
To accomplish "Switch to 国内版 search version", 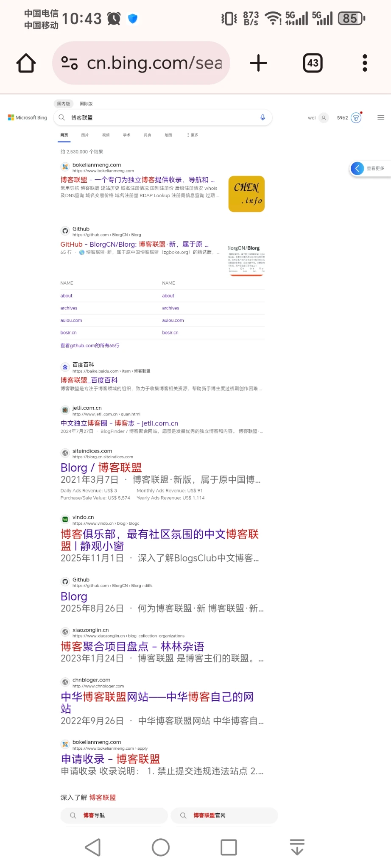I will coord(64,103).
